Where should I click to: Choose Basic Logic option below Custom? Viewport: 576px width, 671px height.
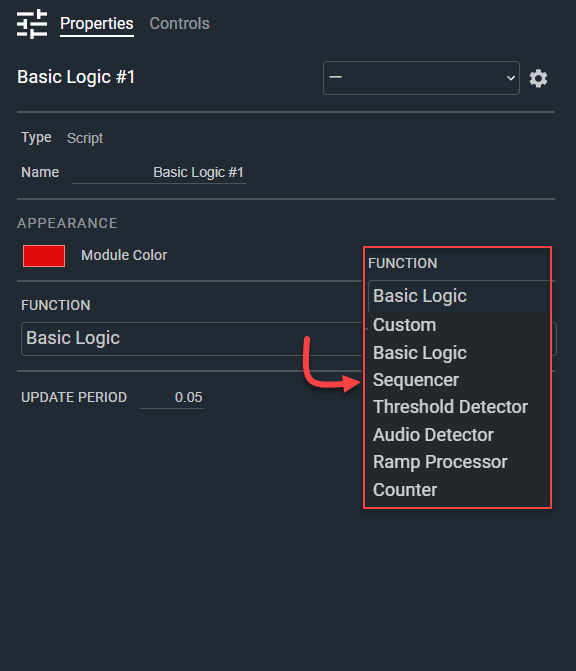pos(420,353)
